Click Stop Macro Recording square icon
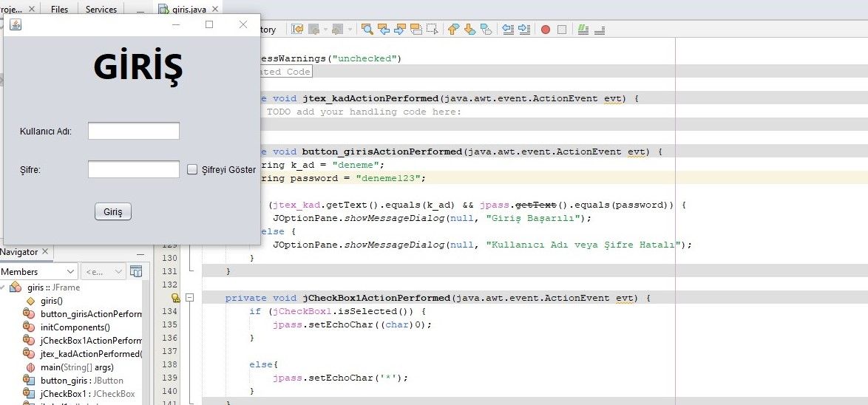 click(x=561, y=30)
